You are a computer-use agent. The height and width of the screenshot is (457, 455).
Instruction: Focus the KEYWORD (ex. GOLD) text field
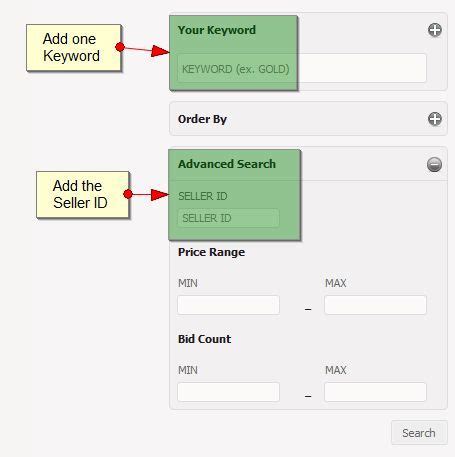(x=302, y=68)
